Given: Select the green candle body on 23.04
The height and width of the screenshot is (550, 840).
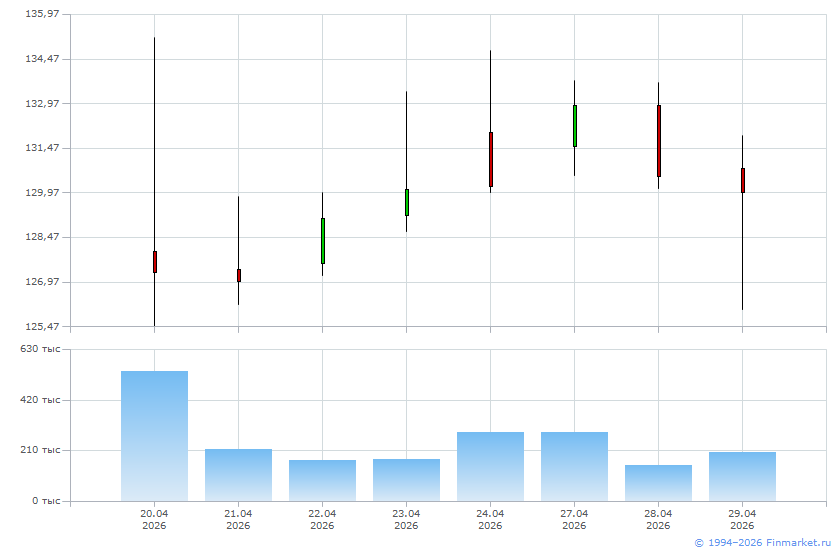Looking at the screenshot, I should click(x=406, y=202).
